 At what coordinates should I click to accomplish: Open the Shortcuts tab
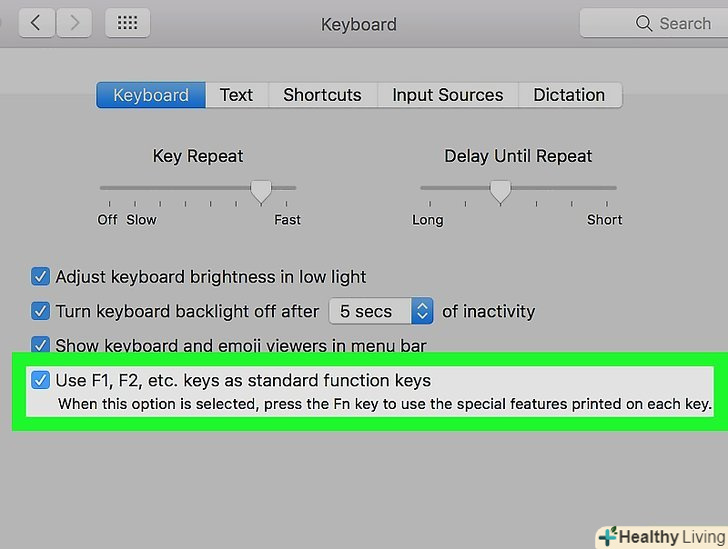[x=322, y=95]
